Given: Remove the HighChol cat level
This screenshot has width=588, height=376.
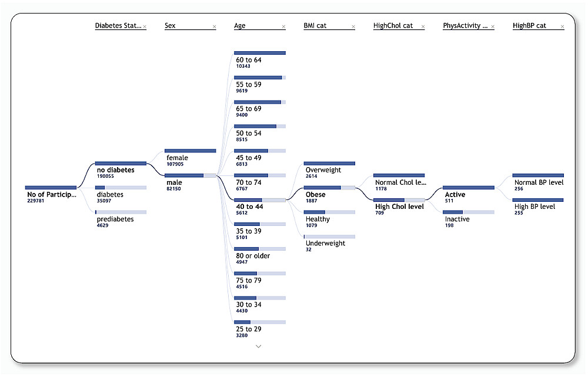Looking at the screenshot, I should coord(423,27).
